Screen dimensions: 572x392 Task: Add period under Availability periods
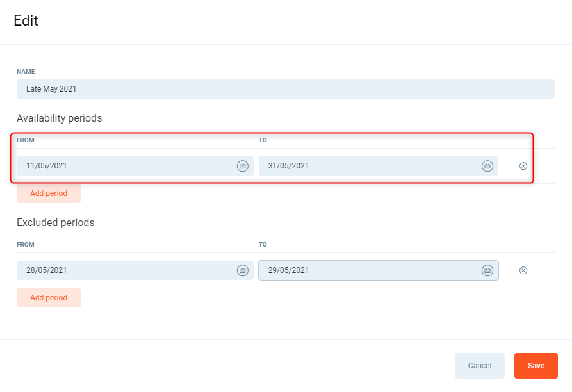49,193
